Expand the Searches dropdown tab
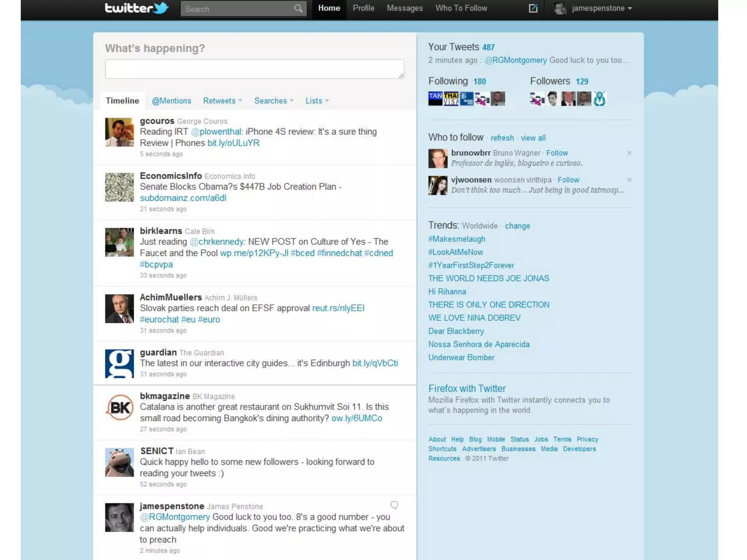Viewport: 747px width, 560px height. [x=274, y=101]
